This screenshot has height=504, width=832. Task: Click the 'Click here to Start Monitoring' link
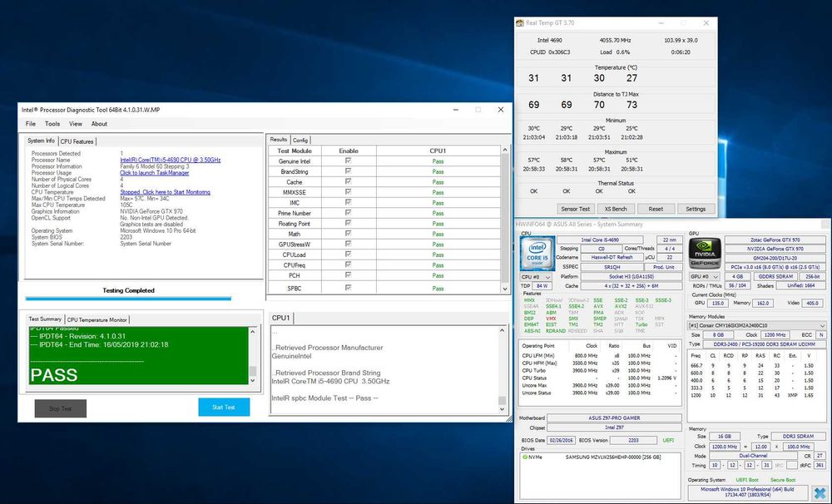click(165, 192)
